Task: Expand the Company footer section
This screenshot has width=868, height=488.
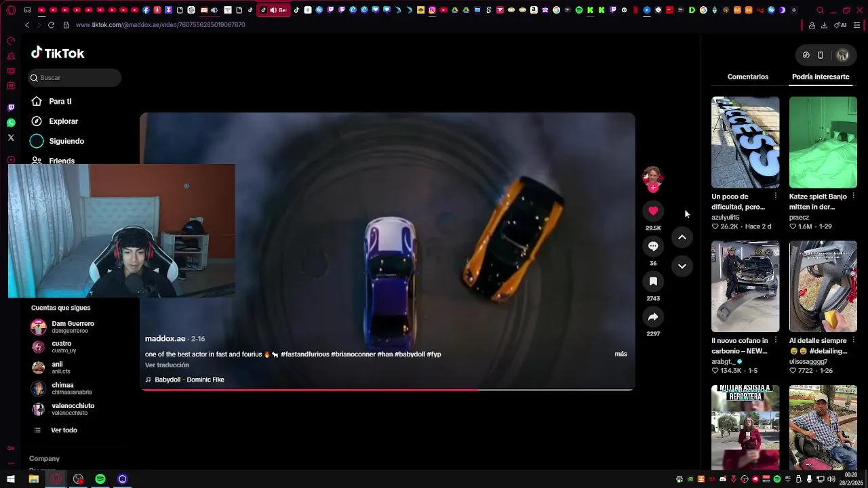Action: coord(44,459)
